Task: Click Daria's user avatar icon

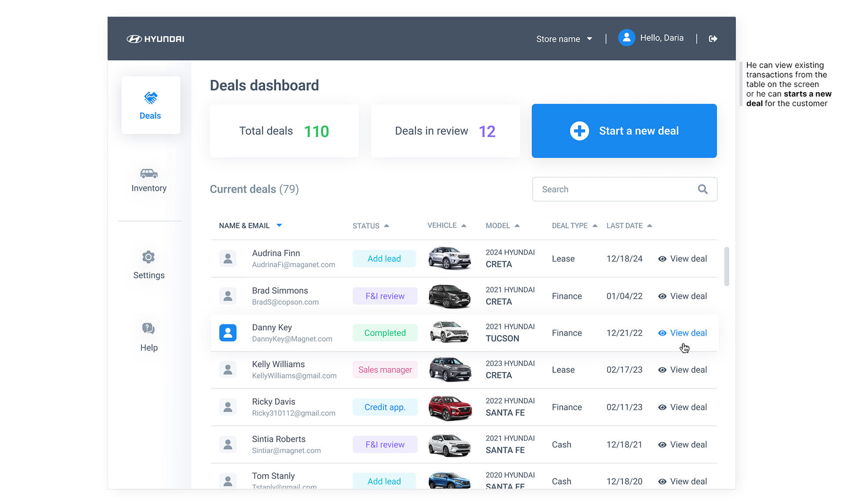Action: point(627,38)
